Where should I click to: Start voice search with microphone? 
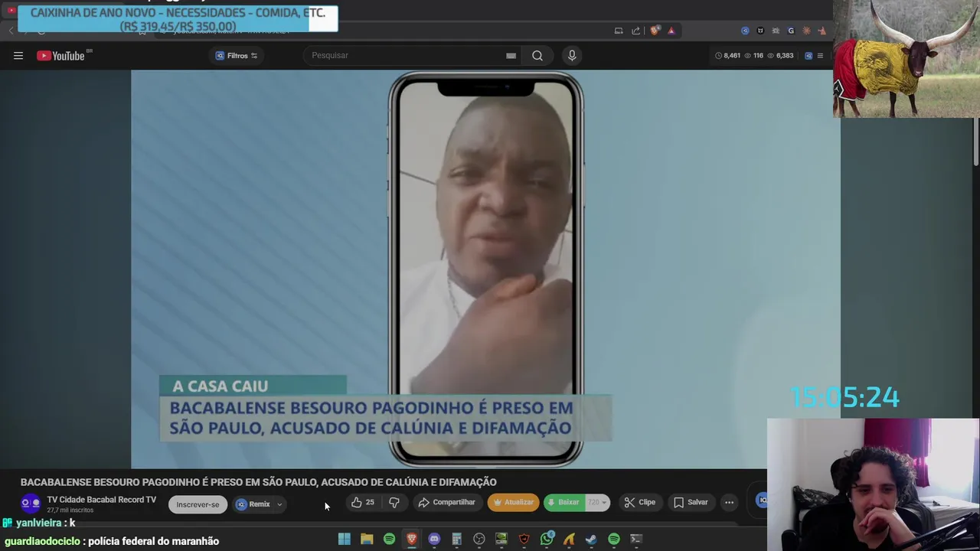pyautogui.click(x=572, y=55)
